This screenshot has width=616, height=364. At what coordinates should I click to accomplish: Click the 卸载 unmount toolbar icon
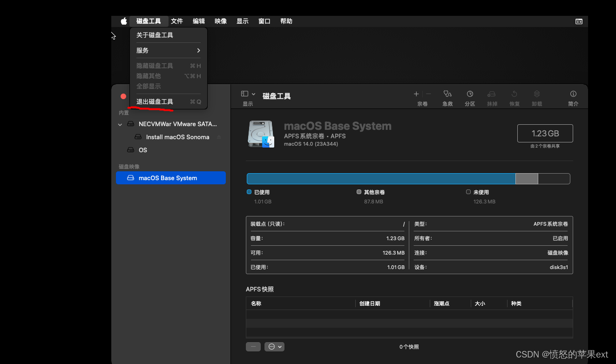pos(537,94)
